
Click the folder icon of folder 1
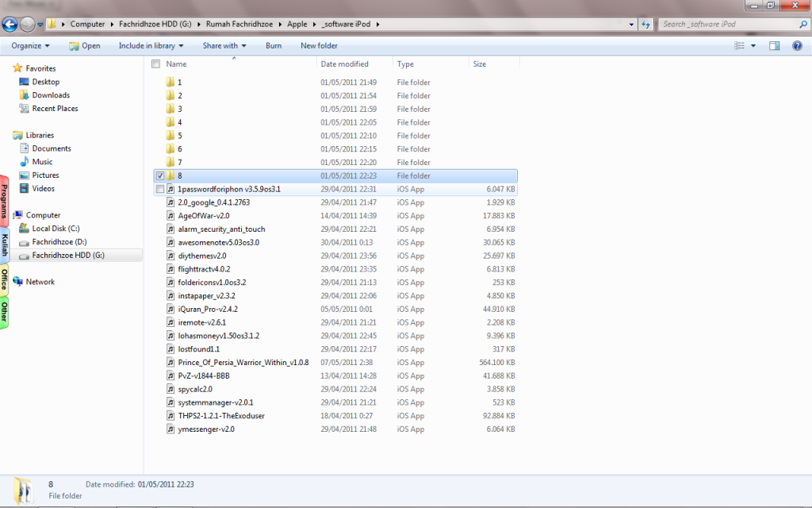click(170, 82)
